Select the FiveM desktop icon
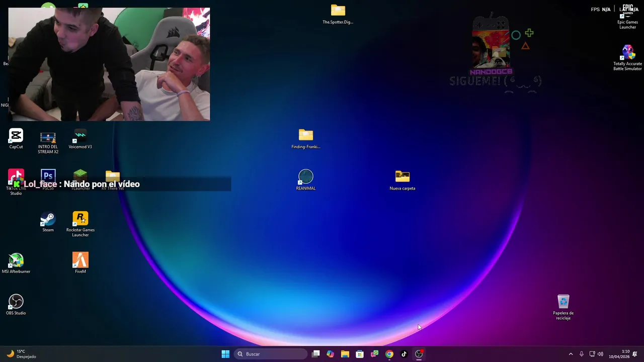This screenshot has width=644, height=362. [x=80, y=263]
